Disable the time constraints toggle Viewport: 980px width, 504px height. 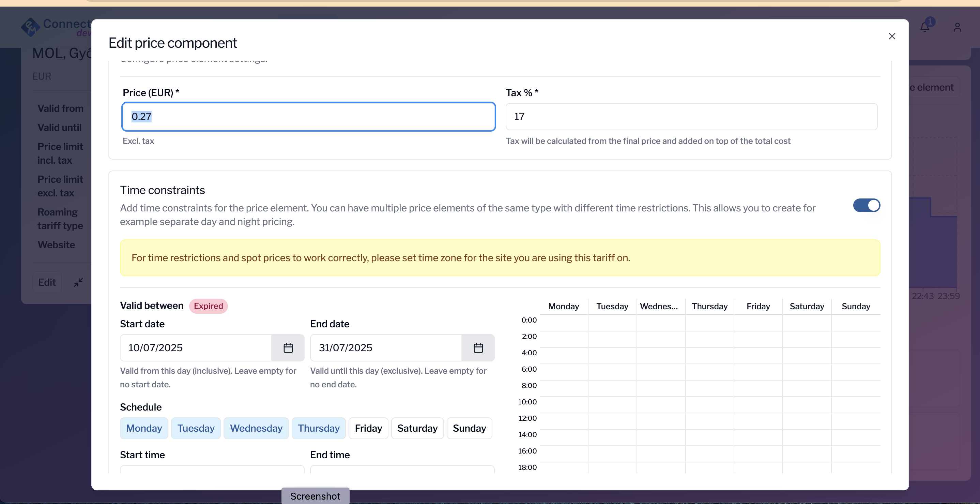(867, 205)
